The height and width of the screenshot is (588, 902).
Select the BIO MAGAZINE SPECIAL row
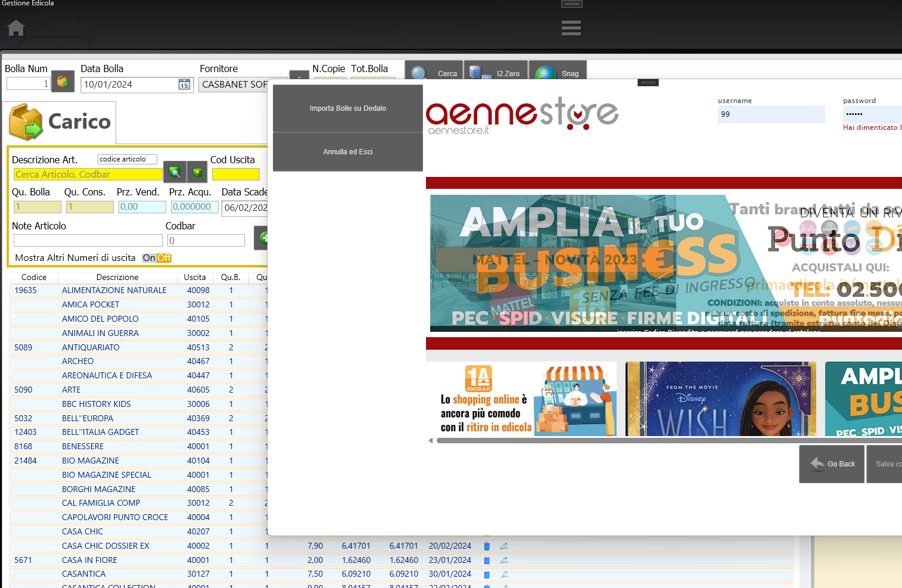pos(138,475)
